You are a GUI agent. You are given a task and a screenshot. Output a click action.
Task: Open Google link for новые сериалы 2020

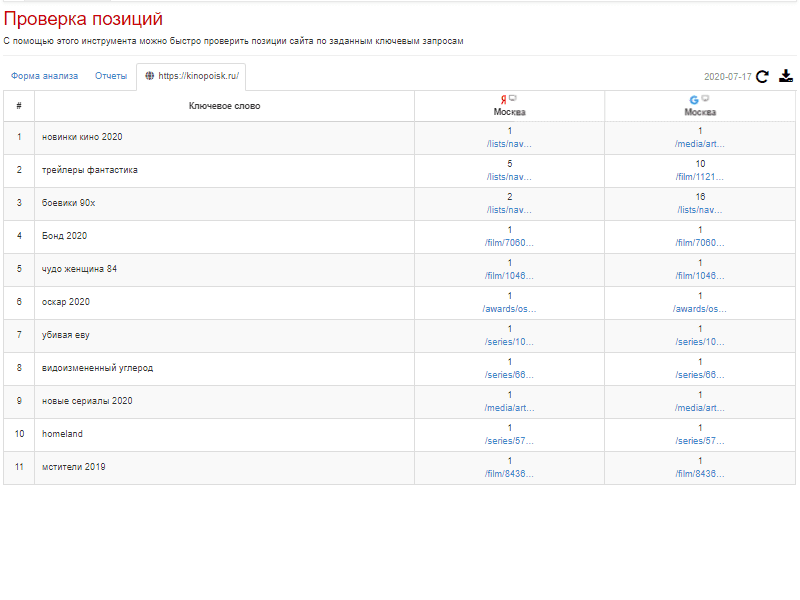coord(700,408)
